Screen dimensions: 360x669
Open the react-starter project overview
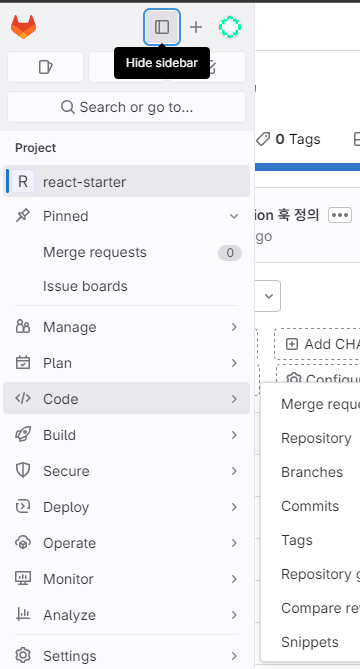point(126,181)
